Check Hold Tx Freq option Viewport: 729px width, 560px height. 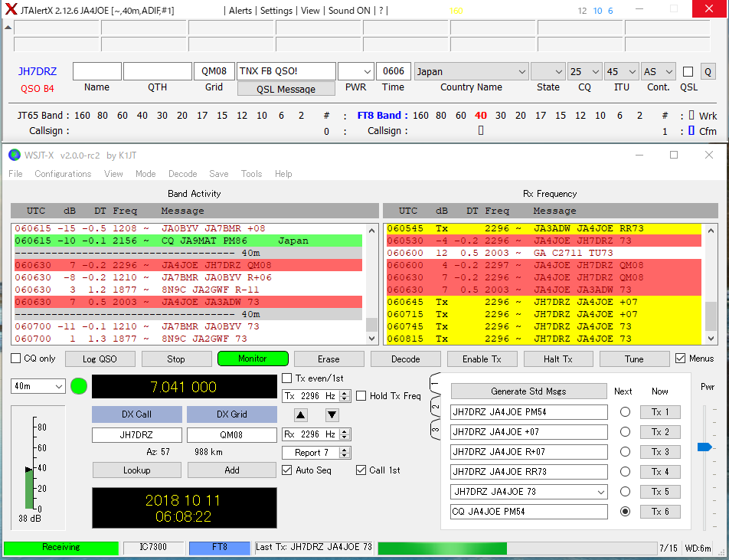[x=361, y=396]
